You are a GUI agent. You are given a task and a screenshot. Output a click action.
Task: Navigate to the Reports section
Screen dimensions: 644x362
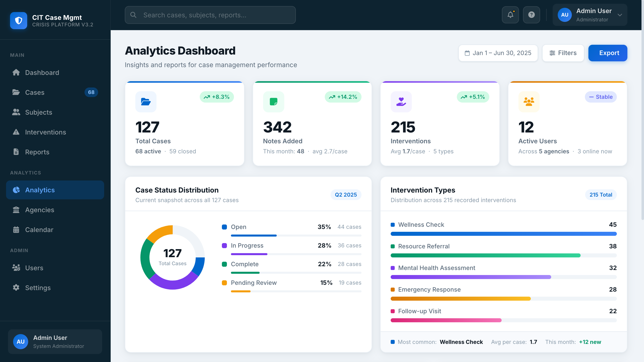click(x=37, y=152)
